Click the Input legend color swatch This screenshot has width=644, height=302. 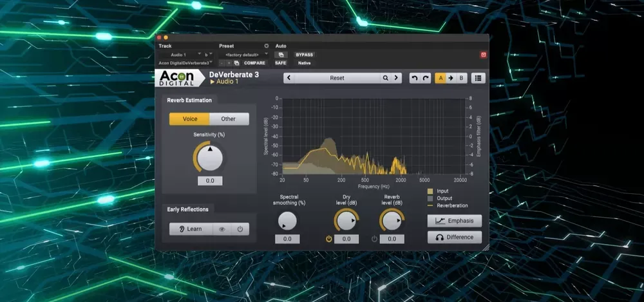pyautogui.click(x=430, y=191)
